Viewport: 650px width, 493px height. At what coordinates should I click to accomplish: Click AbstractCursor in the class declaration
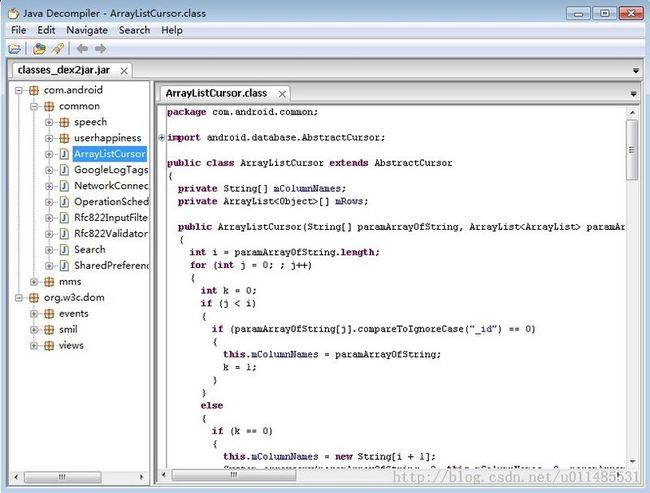pyautogui.click(x=413, y=163)
